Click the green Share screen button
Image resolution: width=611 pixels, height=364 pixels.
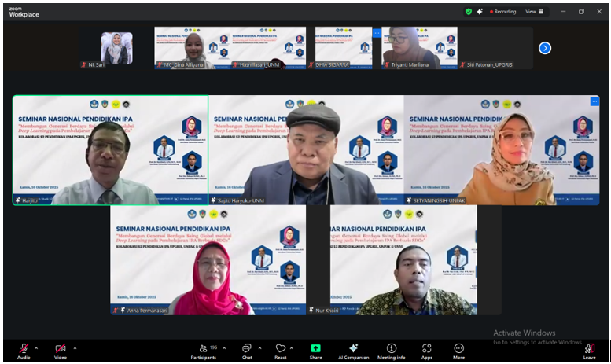(x=315, y=348)
